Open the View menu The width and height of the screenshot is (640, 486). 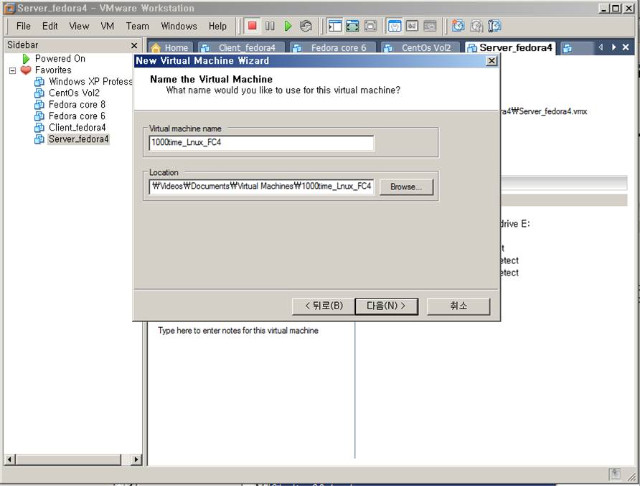click(79, 26)
